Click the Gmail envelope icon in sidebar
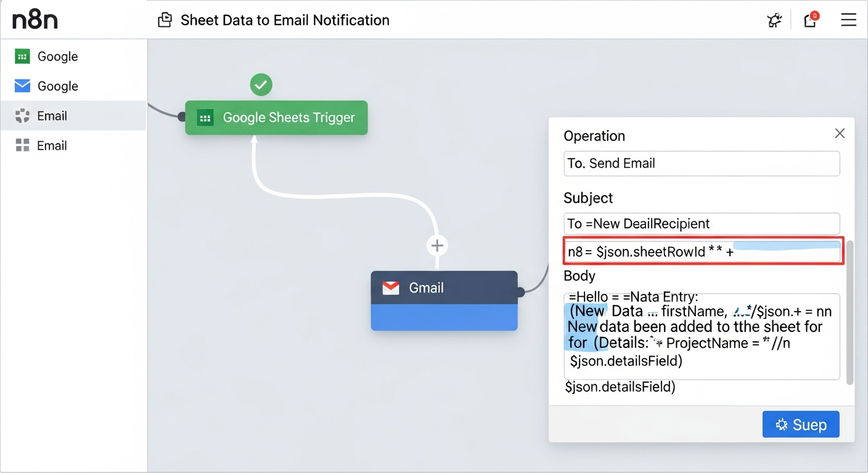Screen dimensions: 868x473 click(x=22, y=86)
